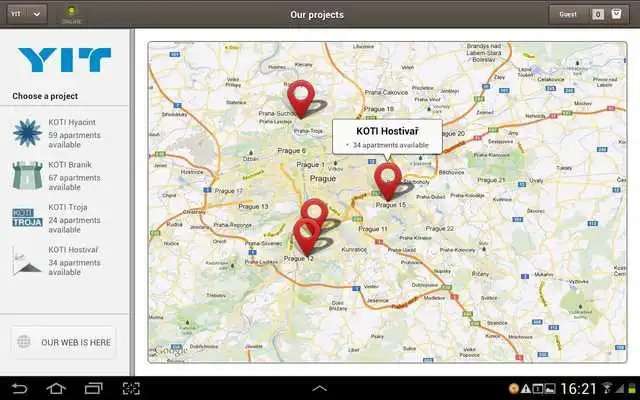The height and width of the screenshot is (400, 640).
Task: Tap the clock showing 16:21
Action: [x=578, y=389]
